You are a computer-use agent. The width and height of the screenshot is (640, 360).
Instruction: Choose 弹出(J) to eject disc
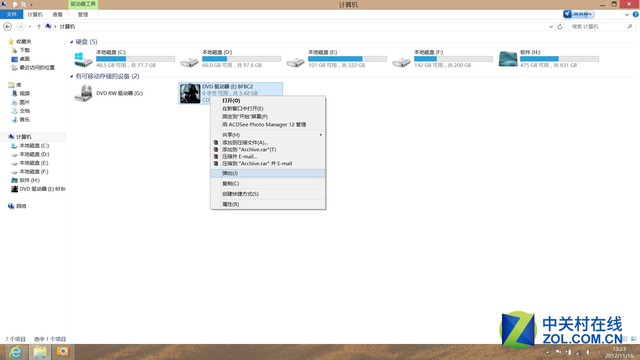click(x=268, y=173)
